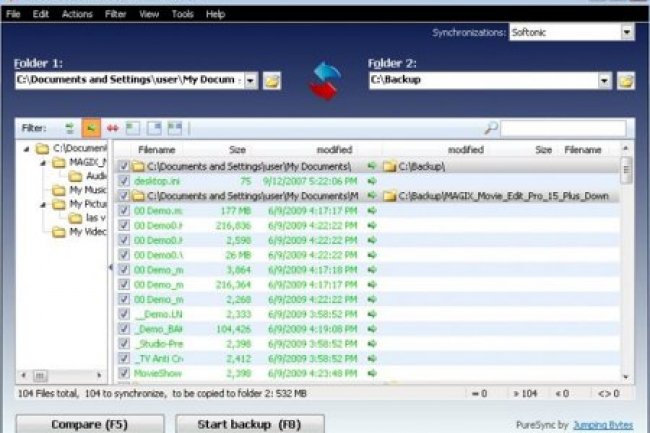Sort by left Filename column header
The height and width of the screenshot is (433, 650).
pyautogui.click(x=157, y=150)
